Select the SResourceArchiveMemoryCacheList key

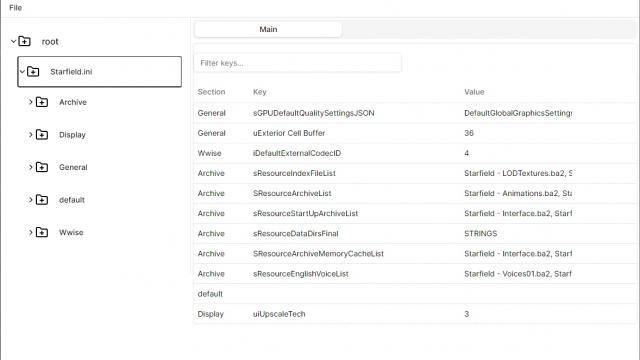(318, 253)
